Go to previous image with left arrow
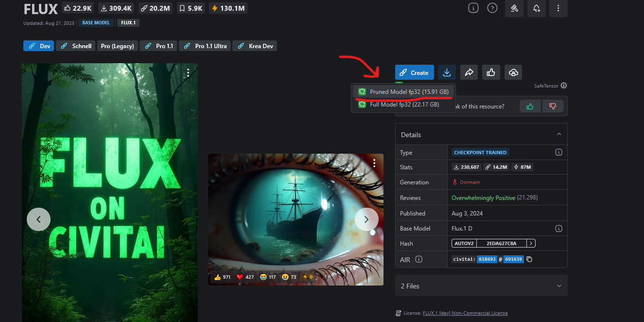 (x=38, y=219)
